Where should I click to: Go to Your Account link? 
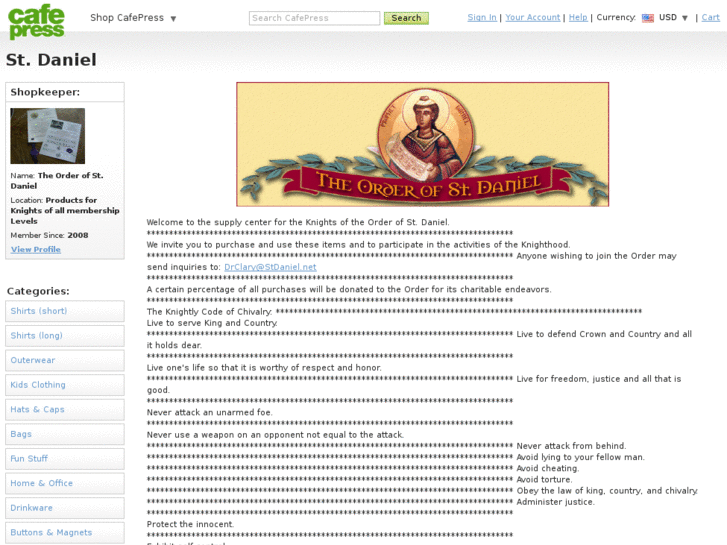point(533,17)
